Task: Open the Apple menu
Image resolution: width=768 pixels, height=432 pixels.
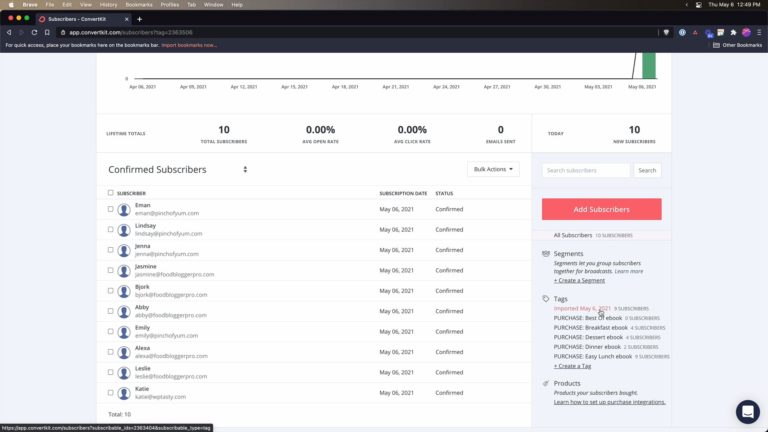Action: tap(11, 4)
